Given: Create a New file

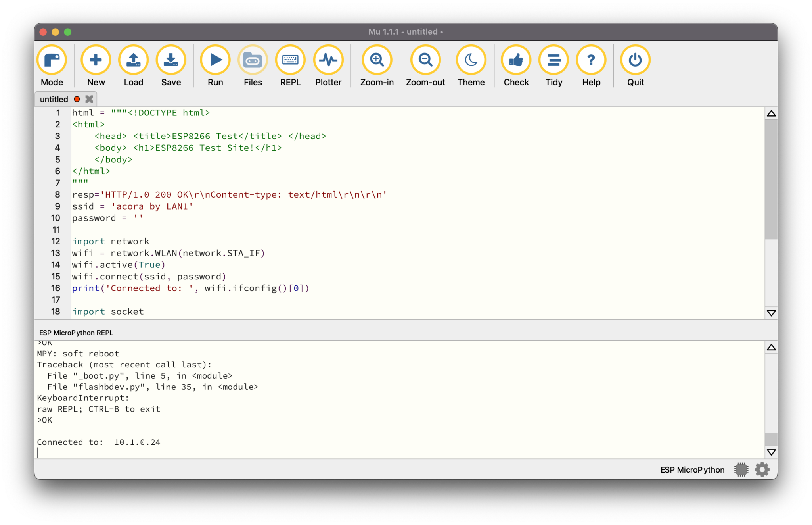Looking at the screenshot, I should [x=96, y=60].
